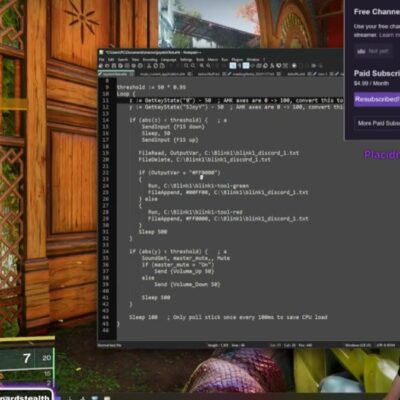
Task: Click the Save file toolbar icon
Action: pos(114,66)
